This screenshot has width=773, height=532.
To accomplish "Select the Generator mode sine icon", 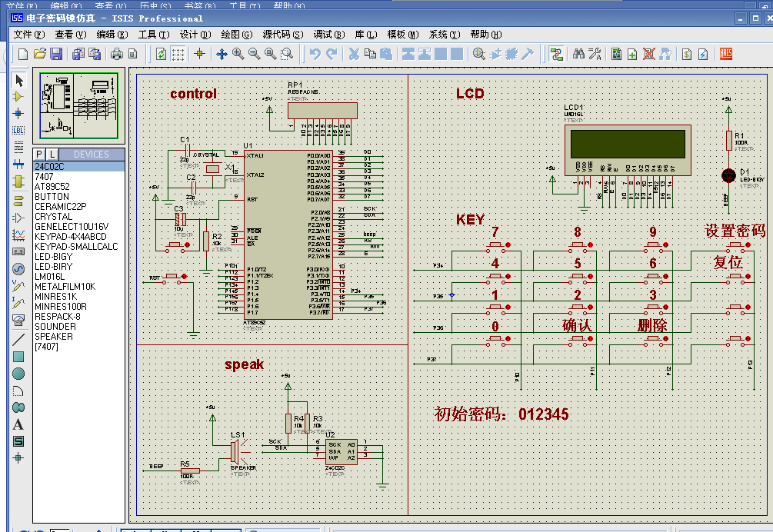I will click(18, 269).
